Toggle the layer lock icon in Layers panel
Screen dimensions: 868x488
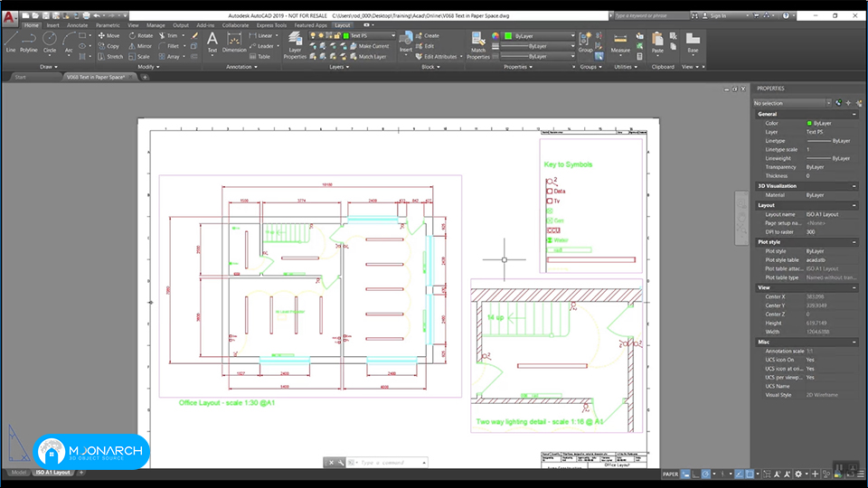[x=337, y=35]
